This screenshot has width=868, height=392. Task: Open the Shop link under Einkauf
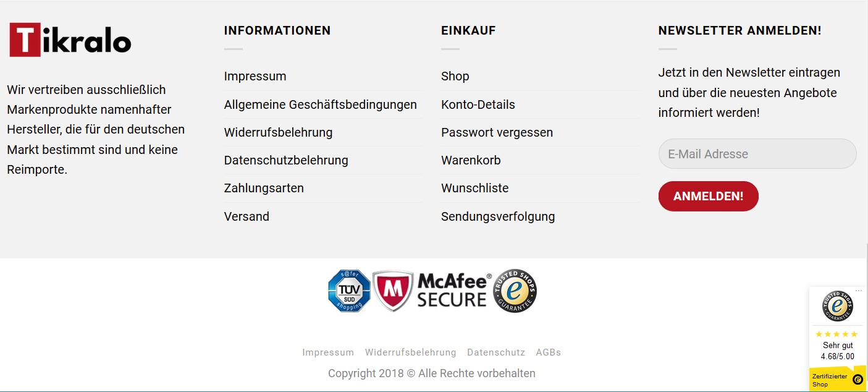(455, 76)
